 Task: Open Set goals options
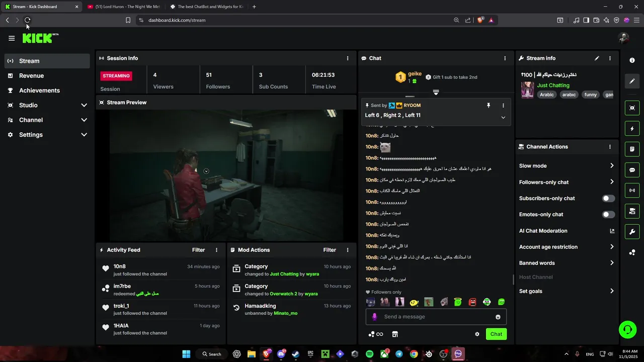tap(567, 291)
